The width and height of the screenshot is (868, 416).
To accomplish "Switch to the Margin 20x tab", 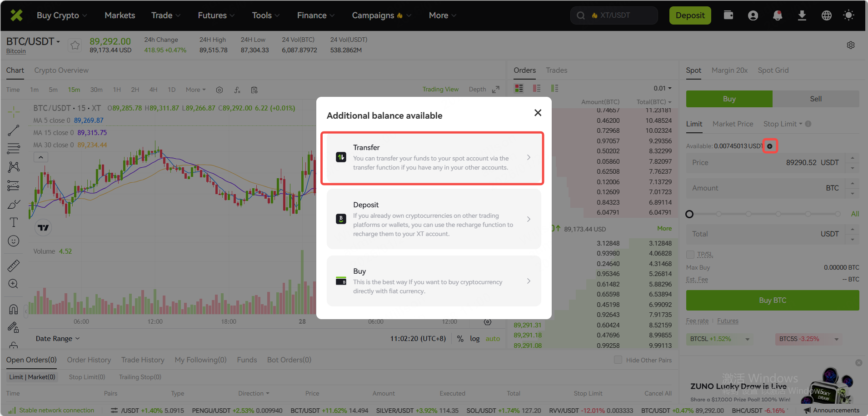I will pyautogui.click(x=729, y=70).
